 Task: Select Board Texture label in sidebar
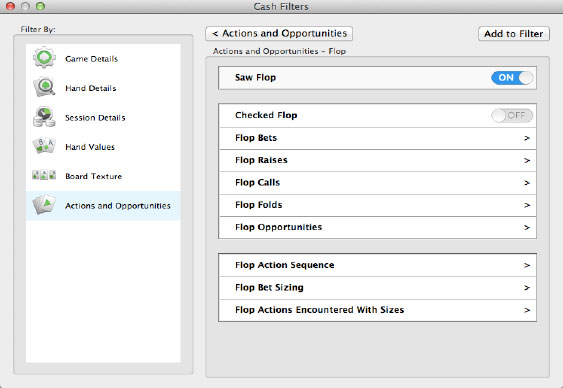coord(93,176)
